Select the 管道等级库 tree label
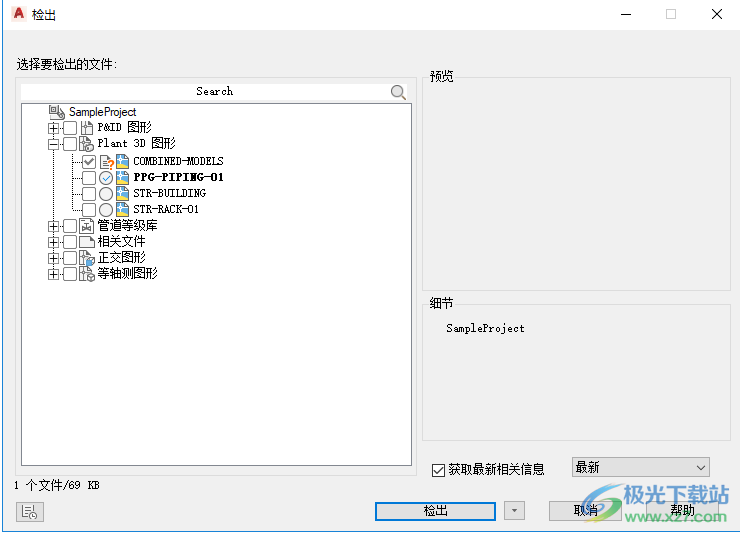 [x=127, y=226]
